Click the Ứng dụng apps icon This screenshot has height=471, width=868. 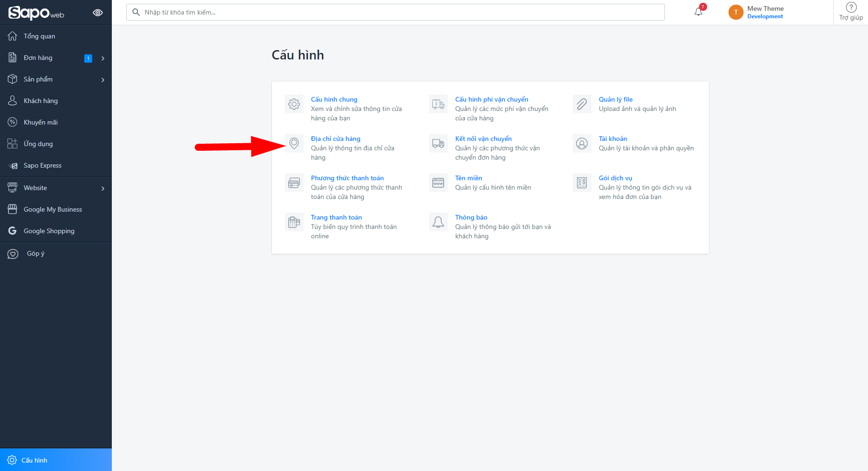[x=13, y=144]
